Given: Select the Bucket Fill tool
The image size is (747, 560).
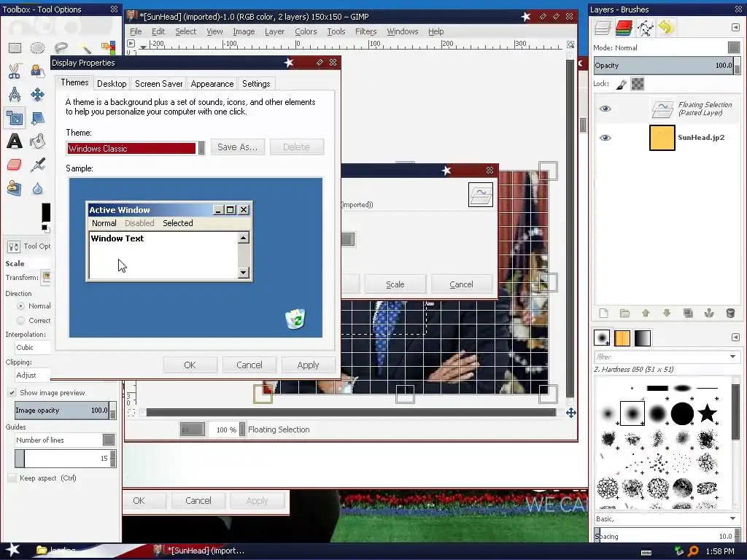Looking at the screenshot, I should (x=37, y=141).
